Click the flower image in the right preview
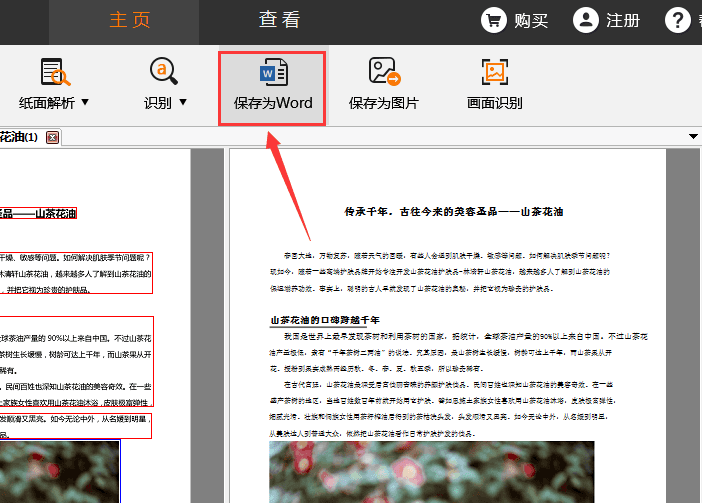702x503 pixels. (430, 472)
